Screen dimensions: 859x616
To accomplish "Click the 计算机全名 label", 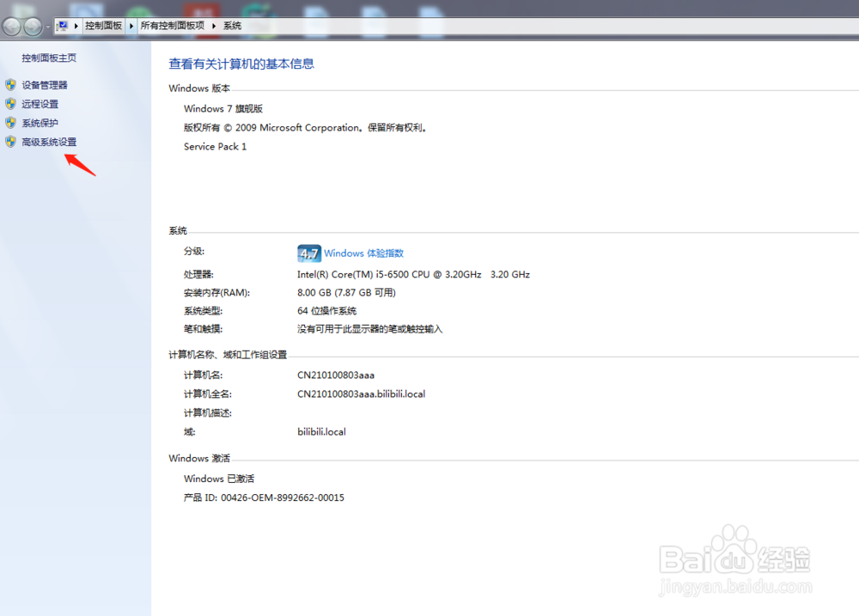I will pos(208,393).
